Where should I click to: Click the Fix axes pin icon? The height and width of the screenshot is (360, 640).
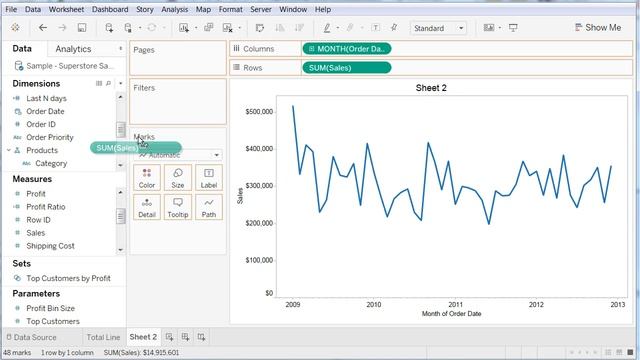(394, 28)
